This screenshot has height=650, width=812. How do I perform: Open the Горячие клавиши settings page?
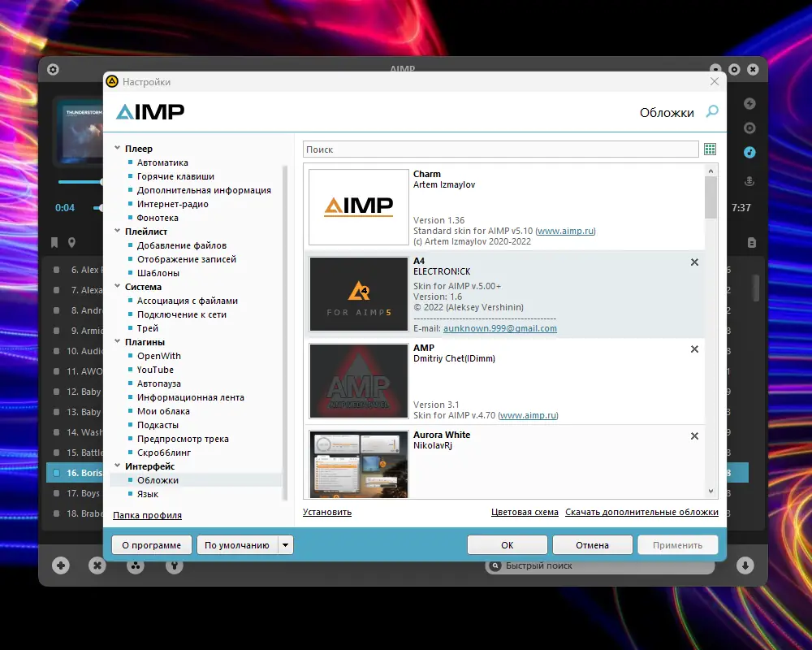click(175, 176)
